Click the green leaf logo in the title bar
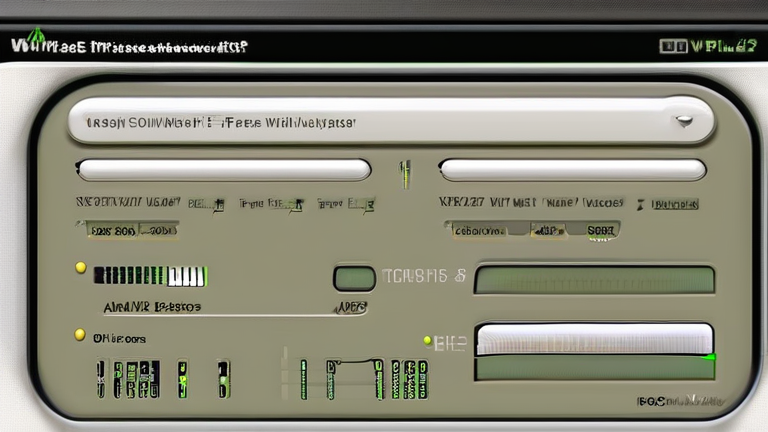This screenshot has width=768, height=432. (x=35, y=36)
